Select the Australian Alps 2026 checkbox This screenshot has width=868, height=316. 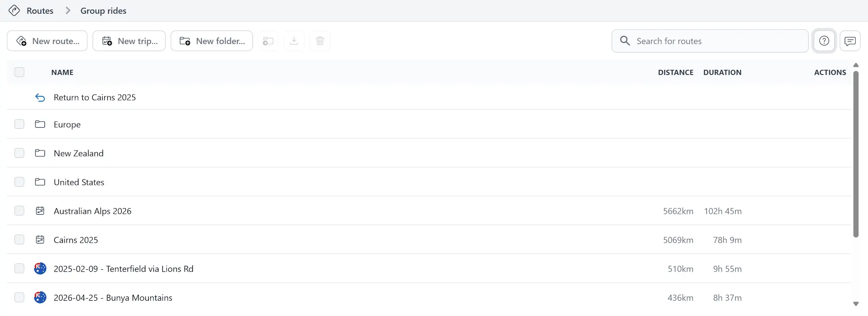[19, 211]
